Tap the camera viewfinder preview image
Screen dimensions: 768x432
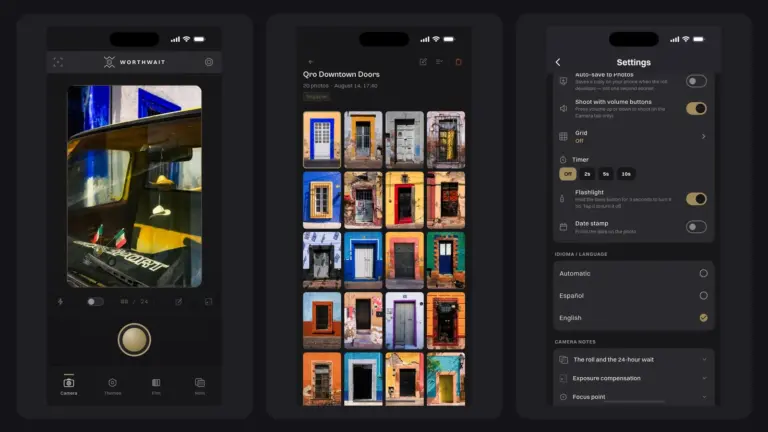click(134, 187)
